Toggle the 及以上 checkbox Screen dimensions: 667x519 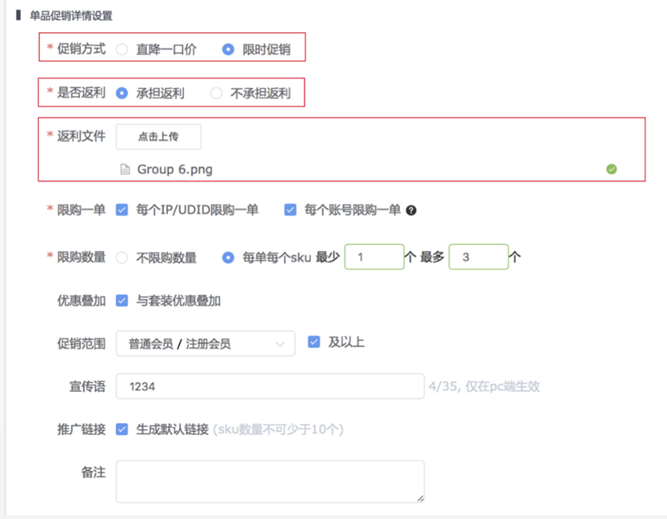pyautogui.click(x=314, y=342)
